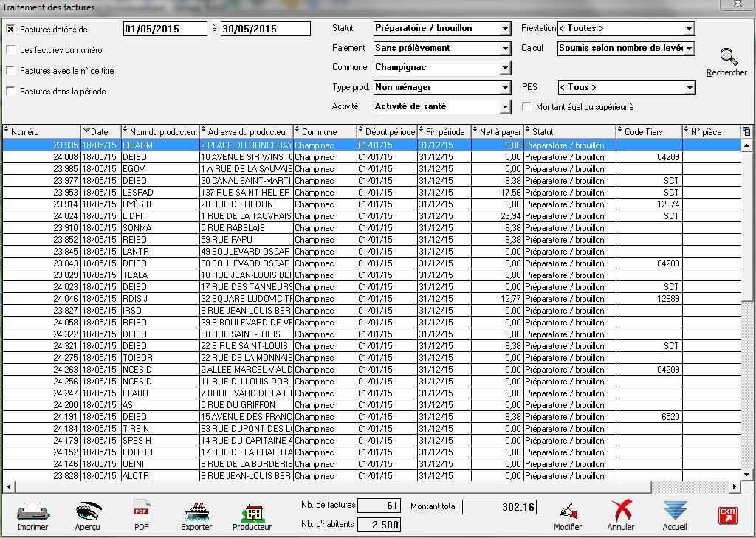Enable Les factures du numéro checkbox
This screenshot has width=756, height=538.
10,50
